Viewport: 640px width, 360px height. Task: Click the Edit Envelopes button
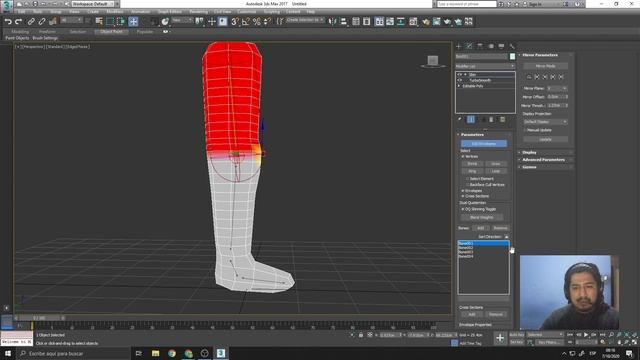click(x=484, y=144)
